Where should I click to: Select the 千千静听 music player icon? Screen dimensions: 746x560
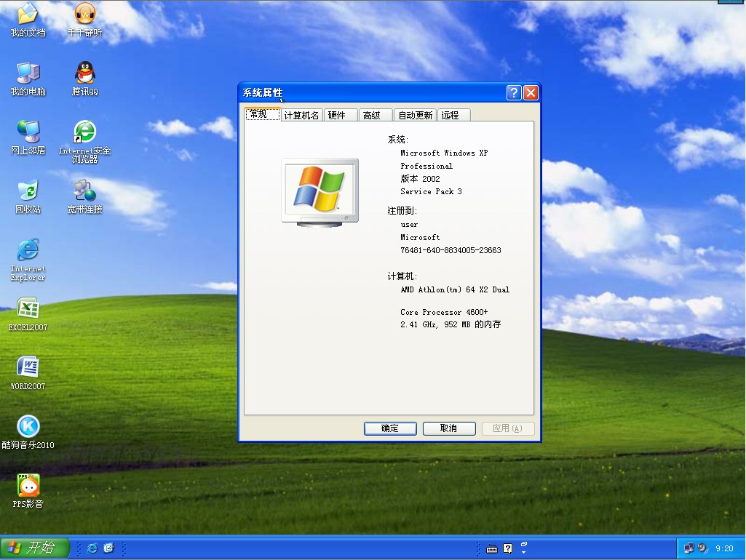point(85,15)
